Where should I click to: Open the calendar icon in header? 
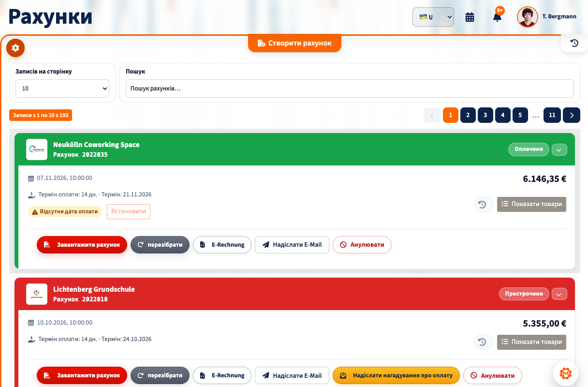click(x=470, y=17)
